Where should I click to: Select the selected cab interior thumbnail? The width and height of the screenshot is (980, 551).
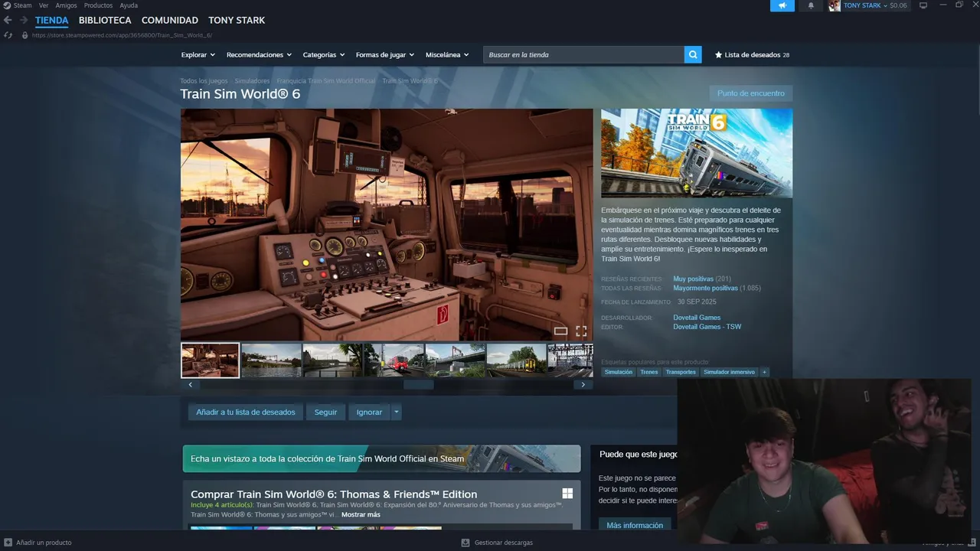[x=210, y=360]
